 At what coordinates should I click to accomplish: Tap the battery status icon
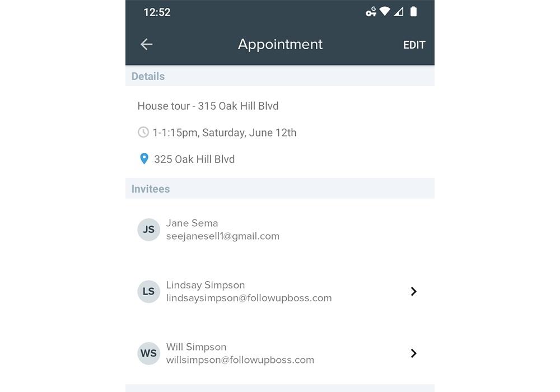pyautogui.click(x=414, y=11)
